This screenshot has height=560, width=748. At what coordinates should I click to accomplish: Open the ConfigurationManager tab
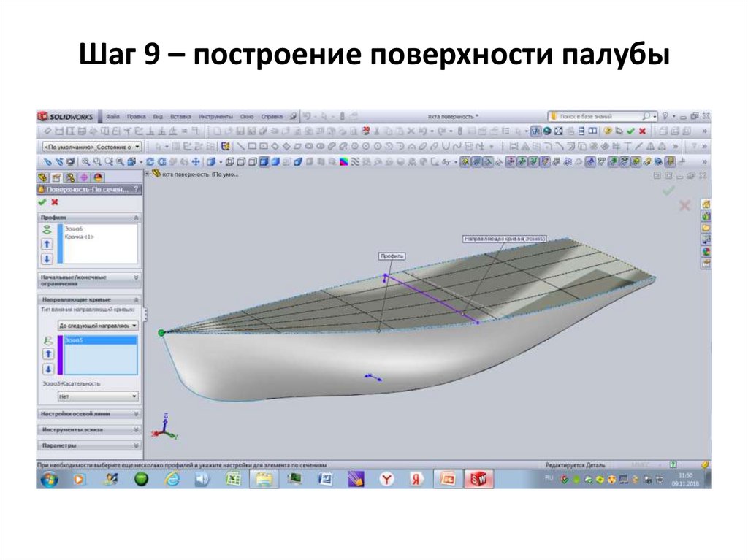[x=71, y=177]
